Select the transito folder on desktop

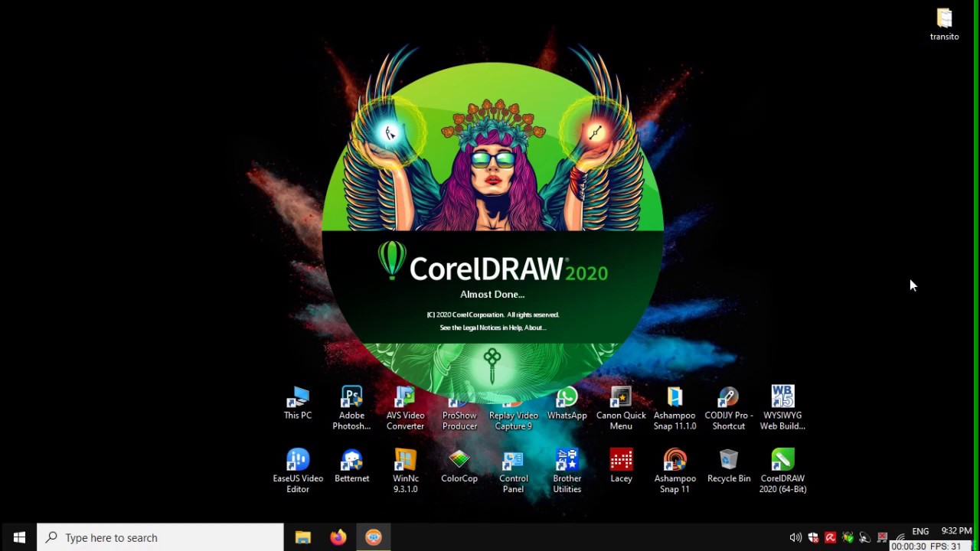(944, 24)
